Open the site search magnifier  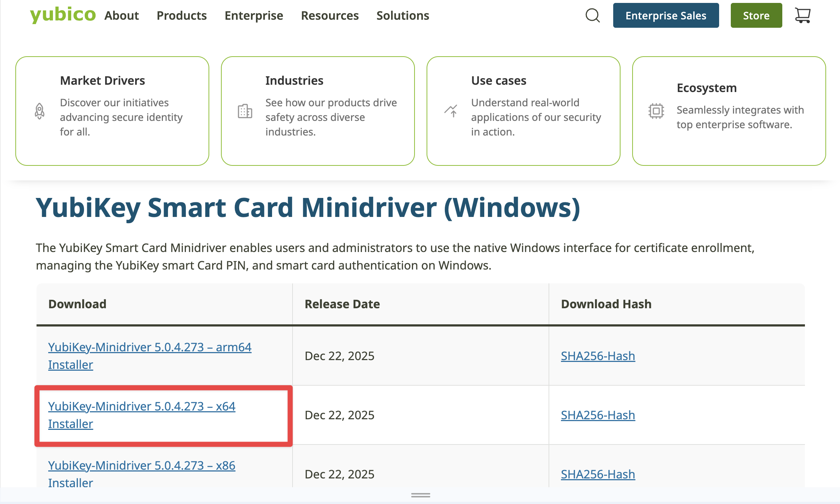click(592, 15)
